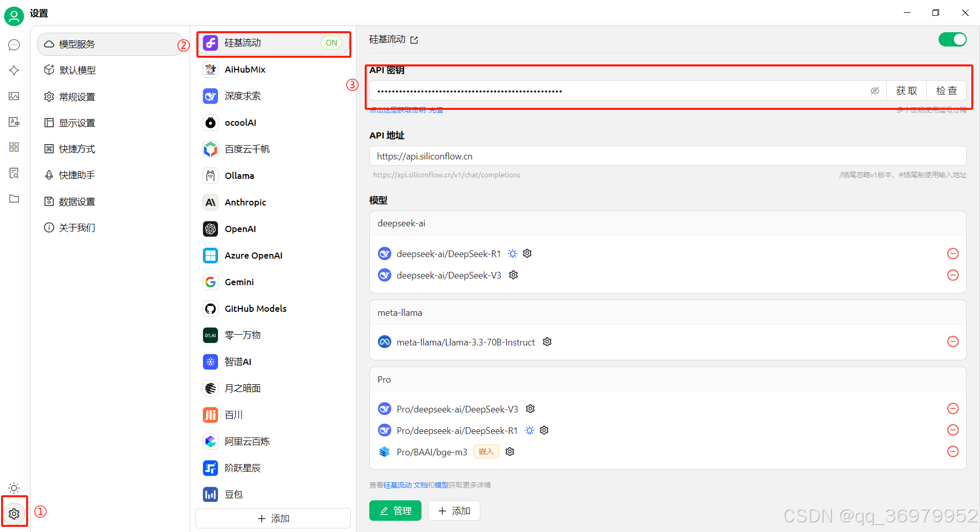Image resolution: width=980 pixels, height=532 pixels.
Task: Select 硅基流动 provider in list
Action: click(x=274, y=43)
